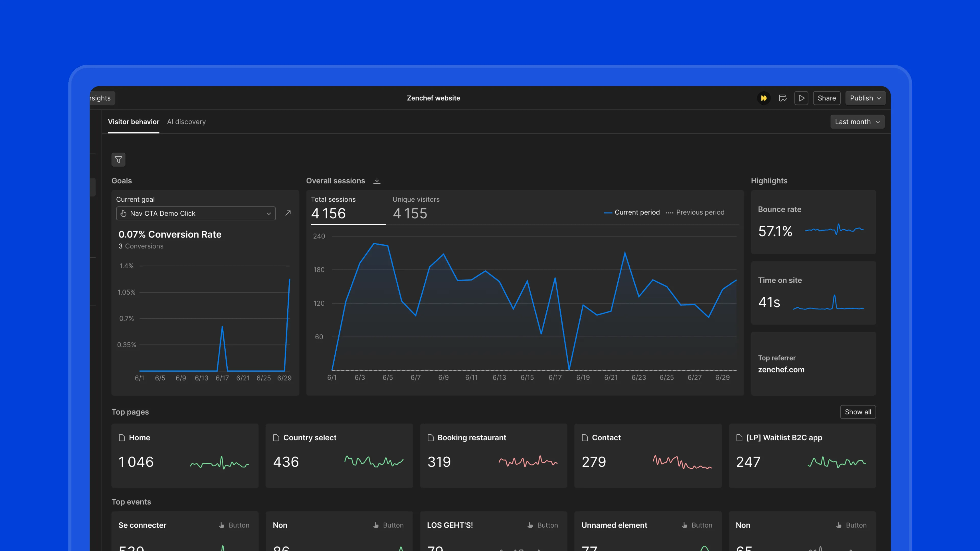Viewport: 980px width, 551px height.
Task: Click the Home page sparkline chart
Action: (x=219, y=463)
